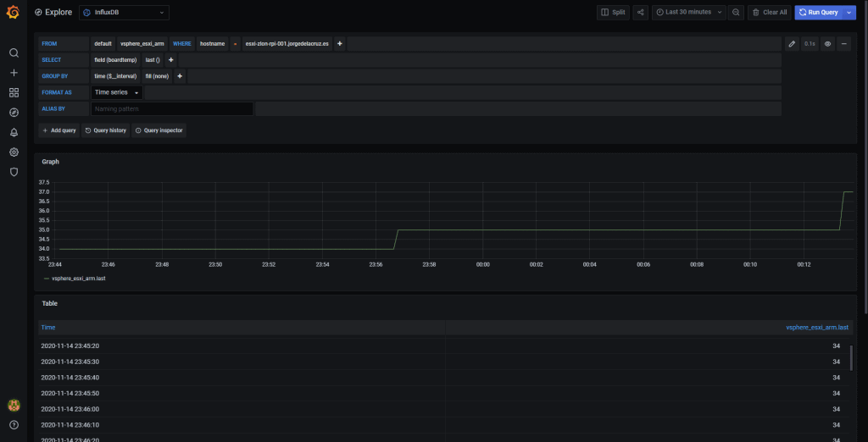Click the Graph panel title
868x442 pixels.
click(x=50, y=162)
